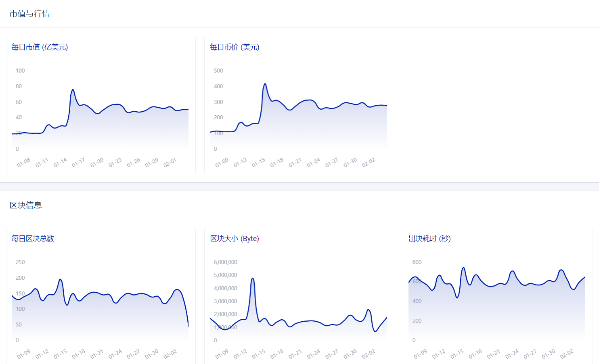599x364 pixels.
Task: Click the 区块信息 section header
Action: pos(26,205)
